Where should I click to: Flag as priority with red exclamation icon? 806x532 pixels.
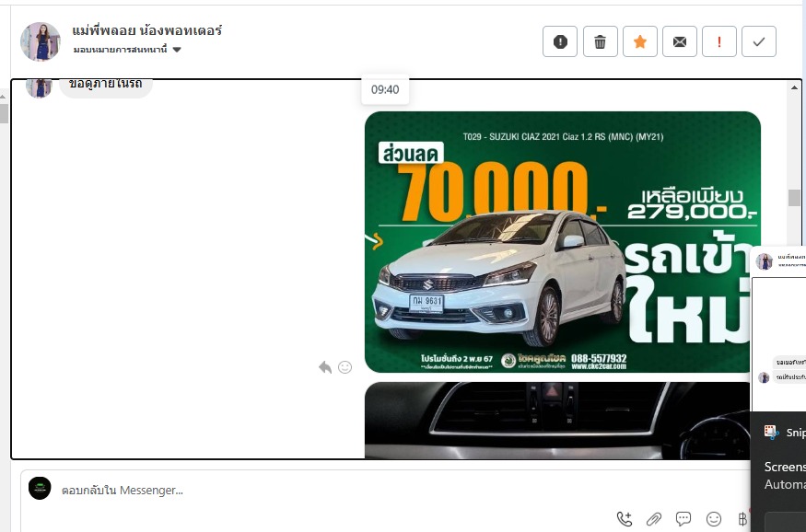tap(719, 41)
